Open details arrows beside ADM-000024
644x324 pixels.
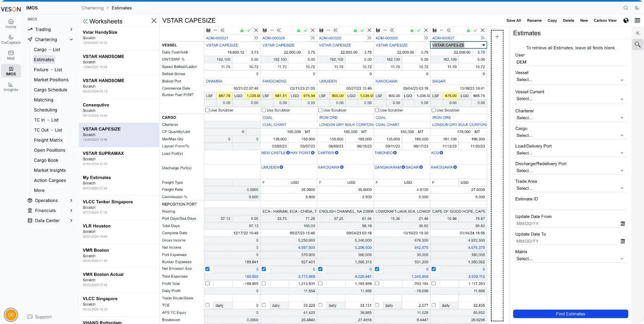pyautogui.click(x=312, y=38)
